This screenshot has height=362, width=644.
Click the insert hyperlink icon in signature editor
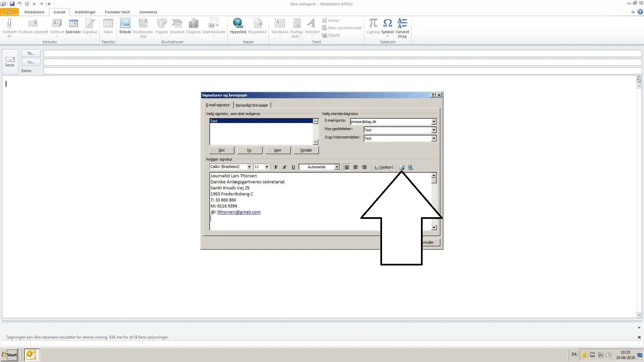click(x=410, y=167)
